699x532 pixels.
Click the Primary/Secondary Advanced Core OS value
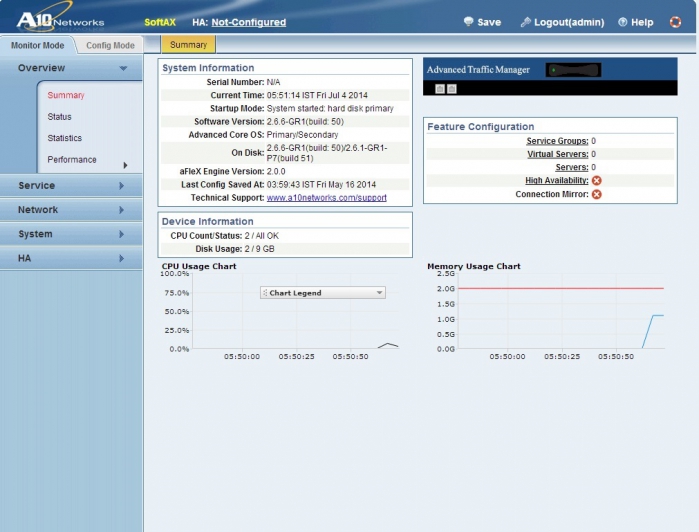302,135
